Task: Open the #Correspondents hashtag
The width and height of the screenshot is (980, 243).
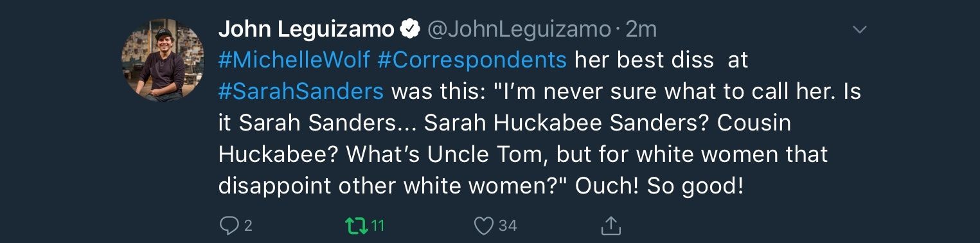Action: click(x=472, y=60)
